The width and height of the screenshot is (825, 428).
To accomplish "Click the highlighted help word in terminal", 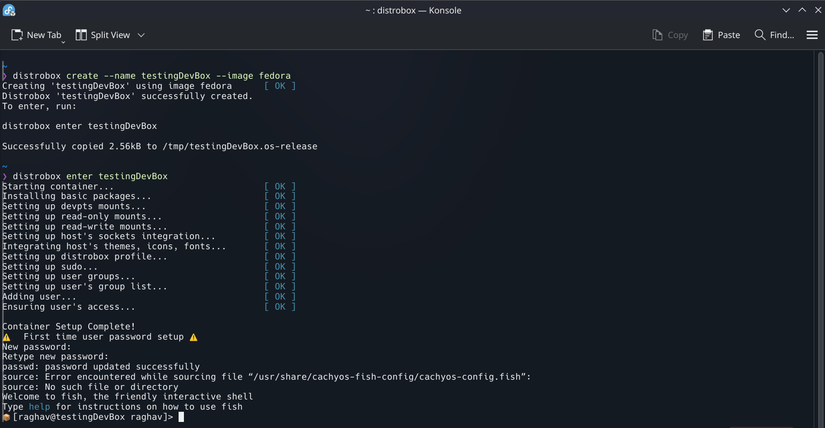I will [39, 407].
